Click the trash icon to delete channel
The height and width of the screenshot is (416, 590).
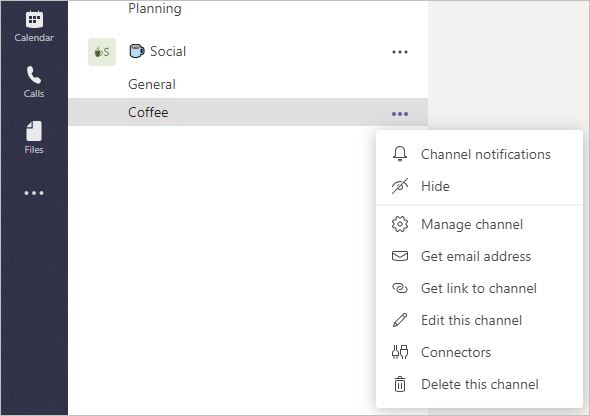click(400, 384)
